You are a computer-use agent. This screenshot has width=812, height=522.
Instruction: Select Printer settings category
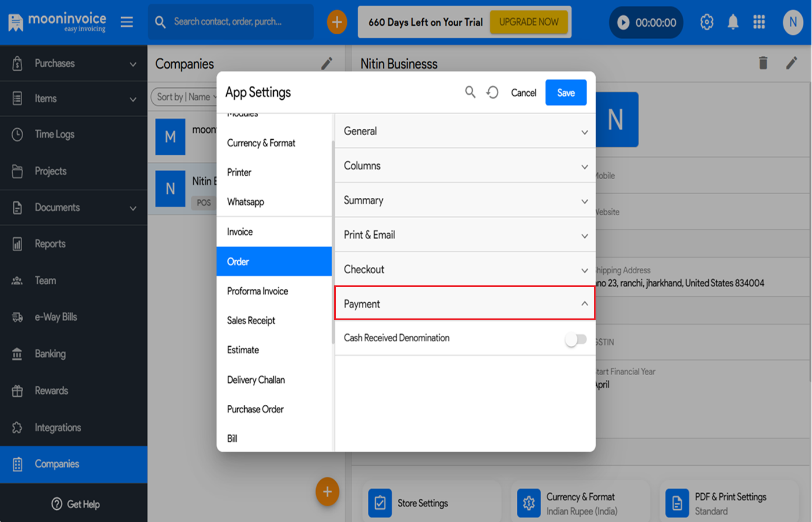point(274,172)
